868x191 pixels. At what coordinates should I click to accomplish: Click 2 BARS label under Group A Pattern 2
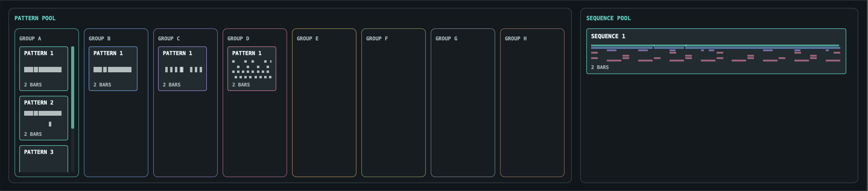point(33,134)
